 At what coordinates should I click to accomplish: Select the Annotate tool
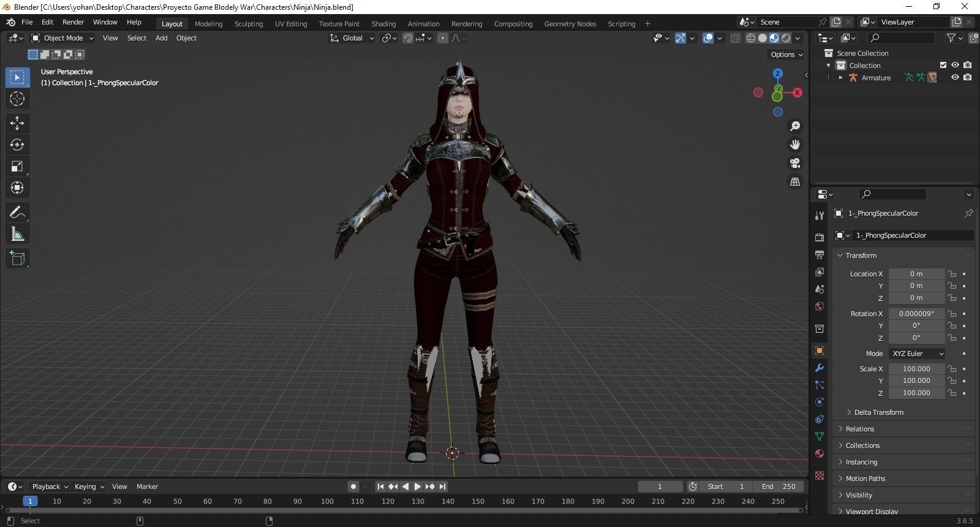pos(17,213)
